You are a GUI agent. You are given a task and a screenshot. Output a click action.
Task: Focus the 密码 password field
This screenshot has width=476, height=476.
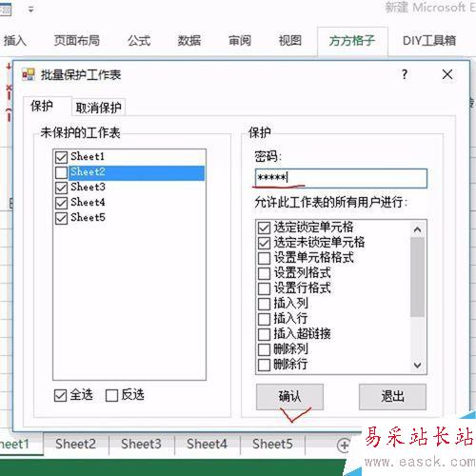pyautogui.click(x=341, y=178)
